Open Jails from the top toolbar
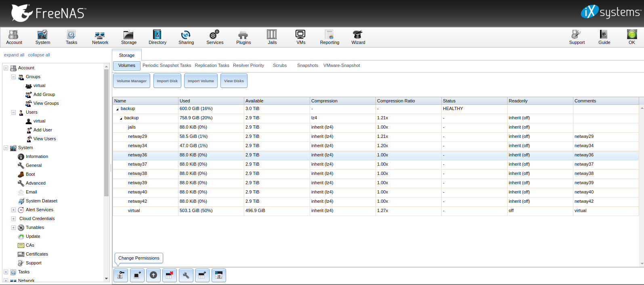This screenshot has width=644, height=285. [272, 37]
